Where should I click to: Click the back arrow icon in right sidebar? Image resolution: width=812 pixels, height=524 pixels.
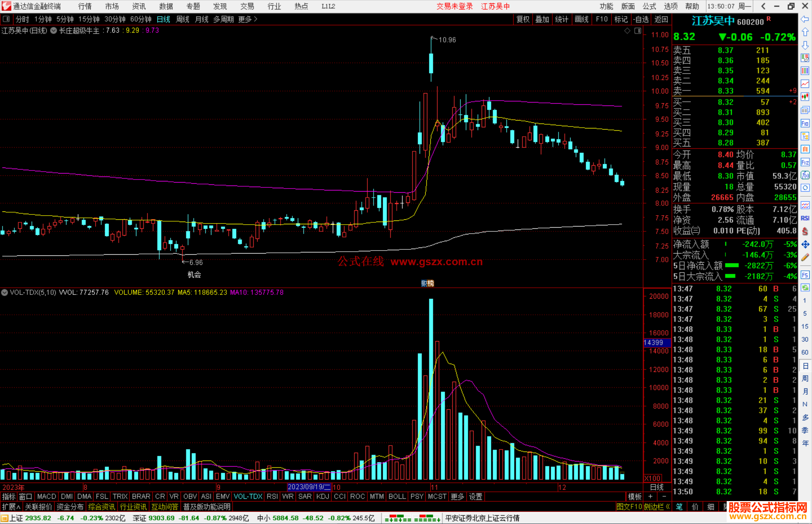point(805,19)
